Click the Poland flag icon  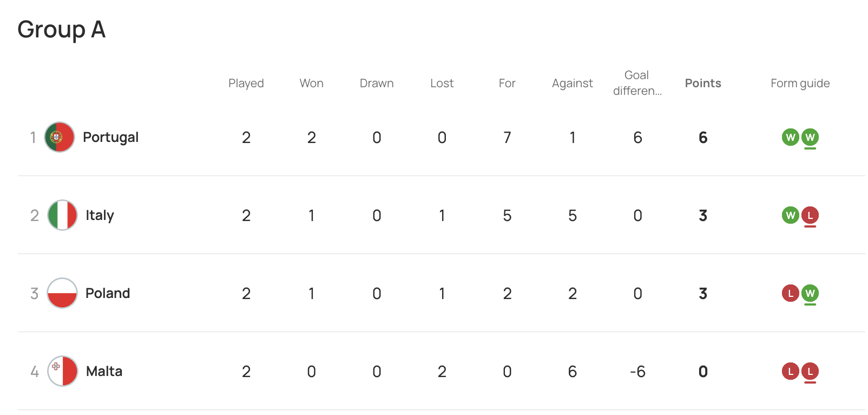62,293
